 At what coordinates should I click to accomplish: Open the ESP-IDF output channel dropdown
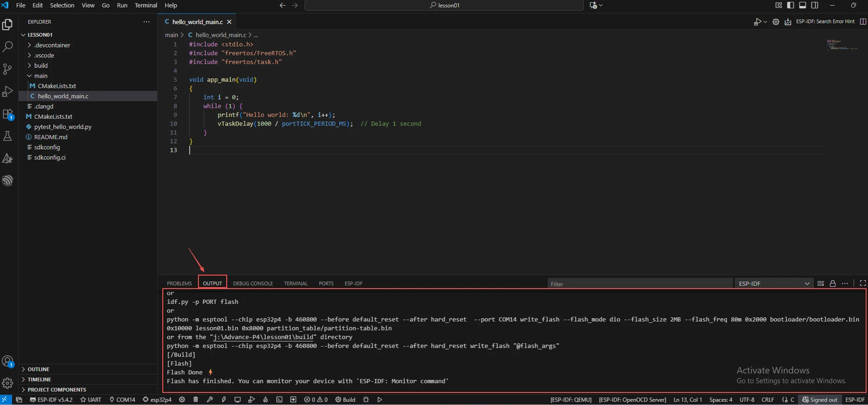tap(774, 283)
